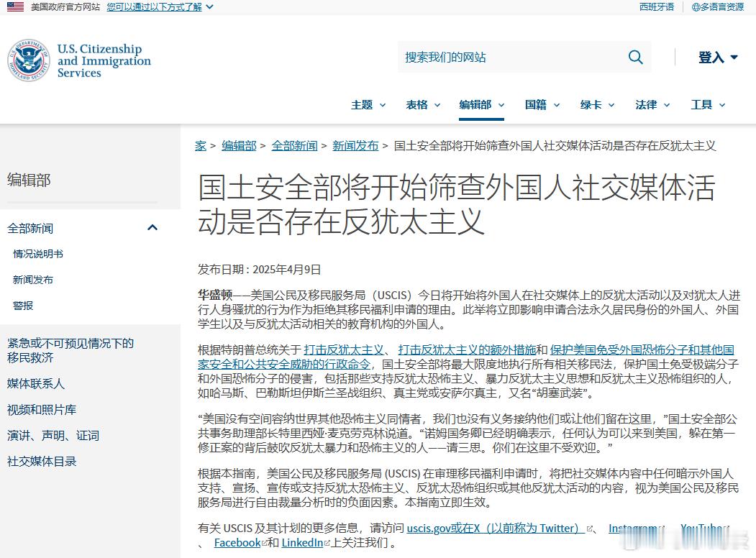Go to 新闻发布 breadcrumb link
The image size is (756, 558).
click(x=356, y=145)
